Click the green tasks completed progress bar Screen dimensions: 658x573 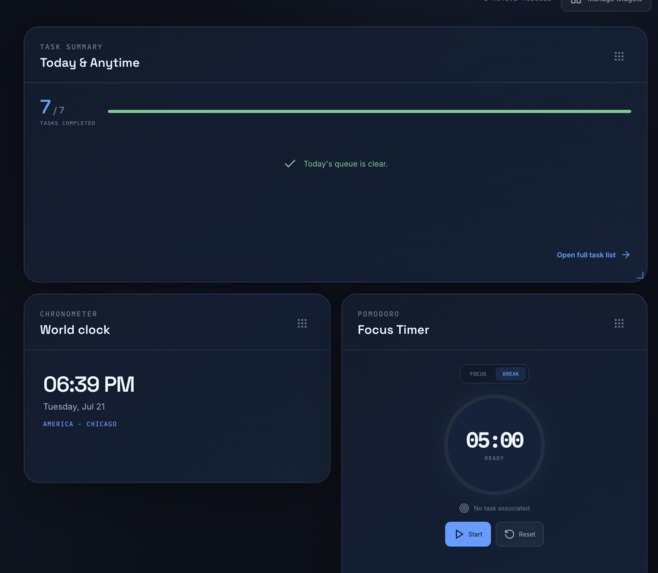(369, 111)
